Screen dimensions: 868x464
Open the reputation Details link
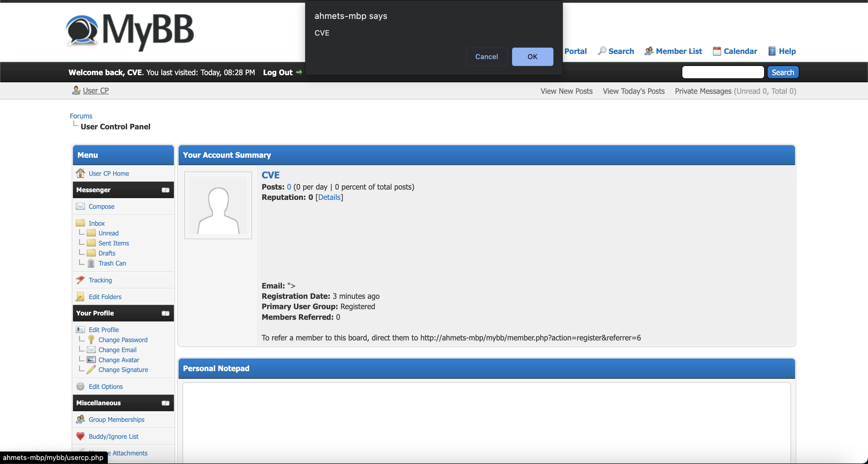coord(329,197)
